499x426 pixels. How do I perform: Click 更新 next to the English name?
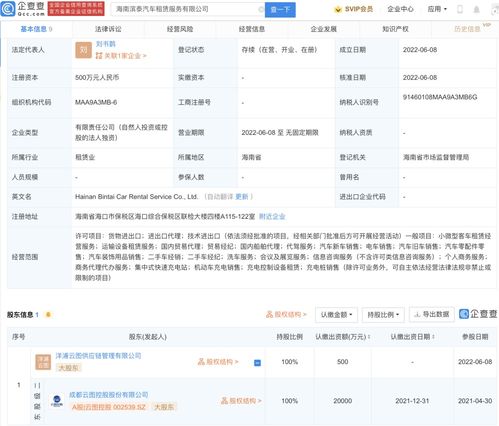click(x=242, y=197)
